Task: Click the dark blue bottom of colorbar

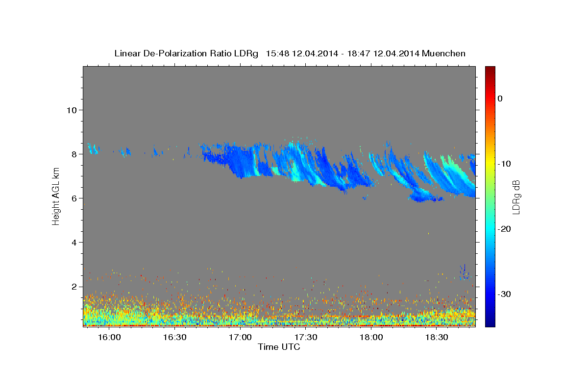Action: click(490, 321)
